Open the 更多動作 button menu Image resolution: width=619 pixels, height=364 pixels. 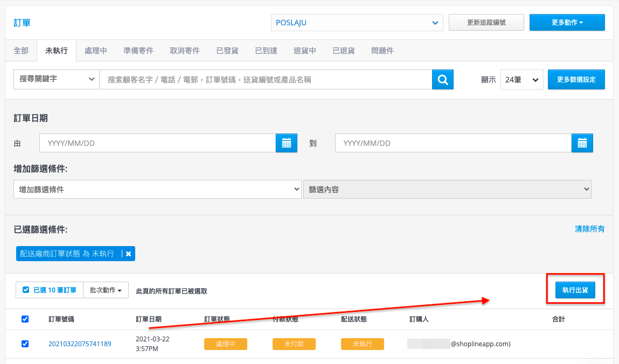pyautogui.click(x=567, y=23)
